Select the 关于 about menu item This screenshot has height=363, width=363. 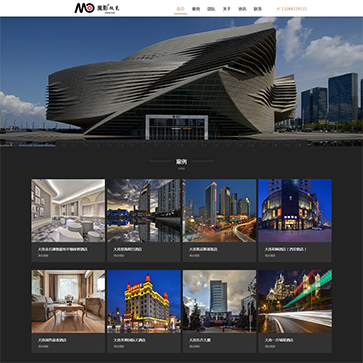pos(227,9)
